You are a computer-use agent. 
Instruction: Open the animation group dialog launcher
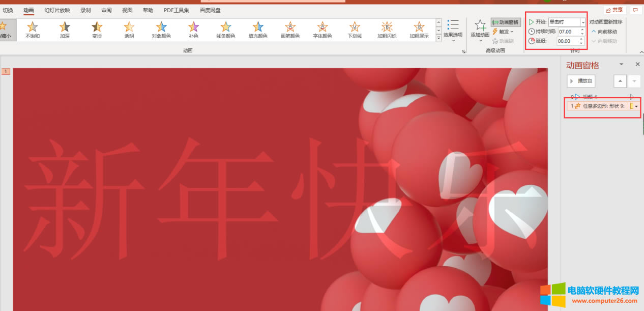[x=463, y=51]
